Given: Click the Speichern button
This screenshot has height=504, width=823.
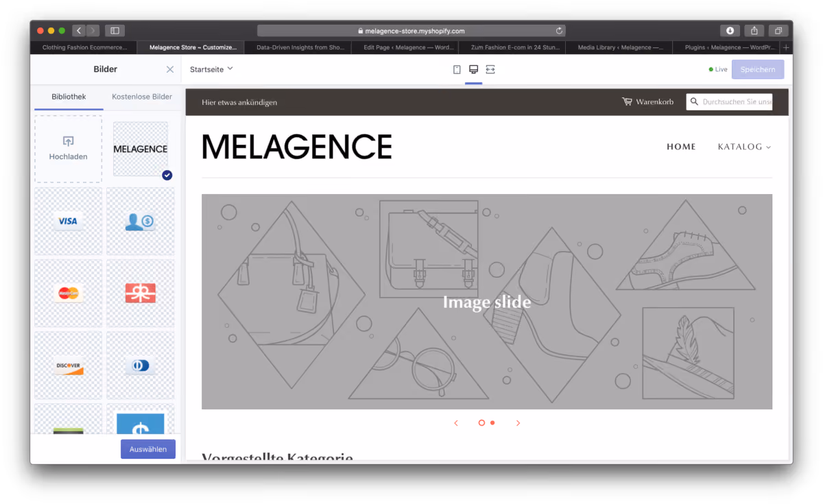Looking at the screenshot, I should pos(758,69).
